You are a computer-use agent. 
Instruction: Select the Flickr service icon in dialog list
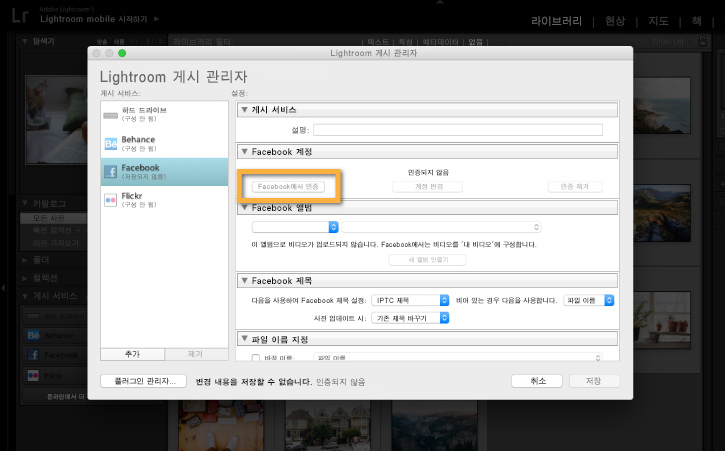pyautogui.click(x=111, y=200)
